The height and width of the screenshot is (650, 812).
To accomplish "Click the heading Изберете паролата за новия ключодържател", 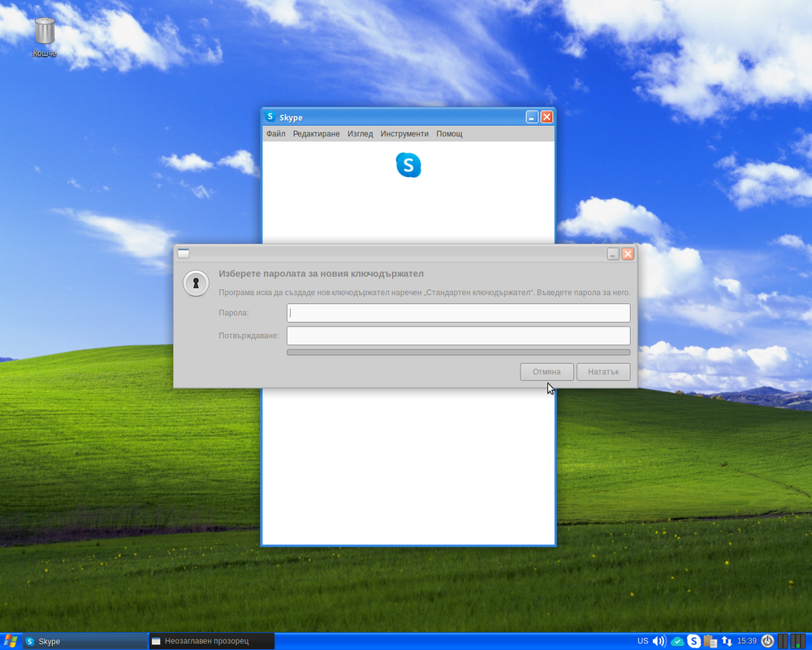I will coord(321,274).
